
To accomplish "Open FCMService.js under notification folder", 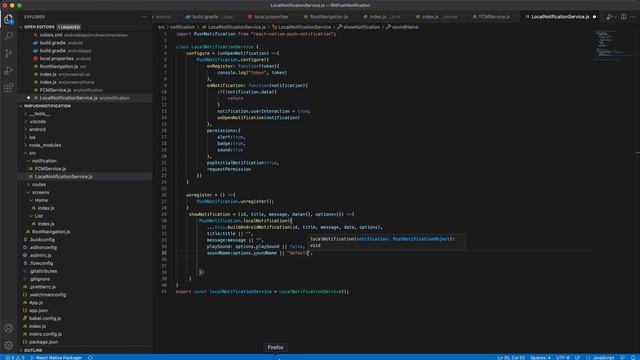I will tap(50, 169).
